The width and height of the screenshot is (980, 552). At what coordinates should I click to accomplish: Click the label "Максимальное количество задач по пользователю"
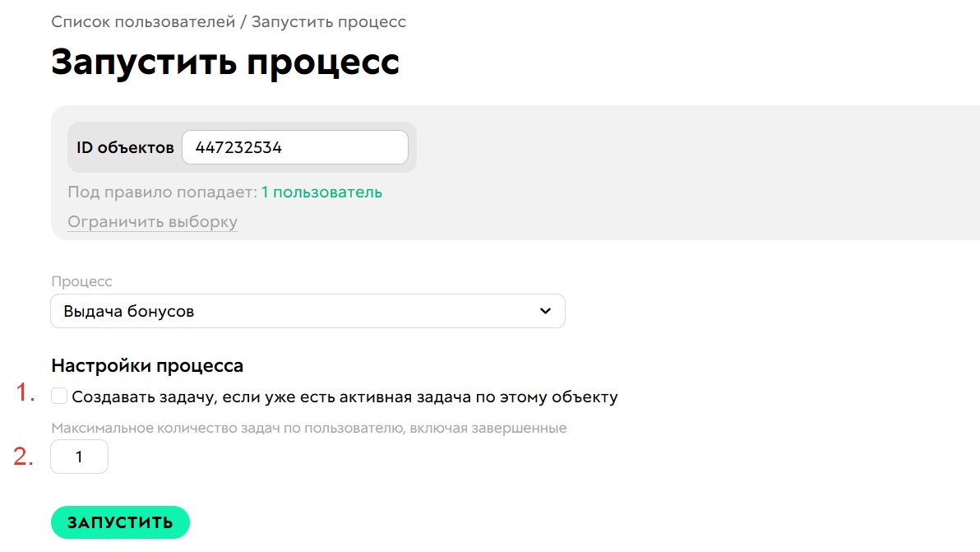point(309,427)
